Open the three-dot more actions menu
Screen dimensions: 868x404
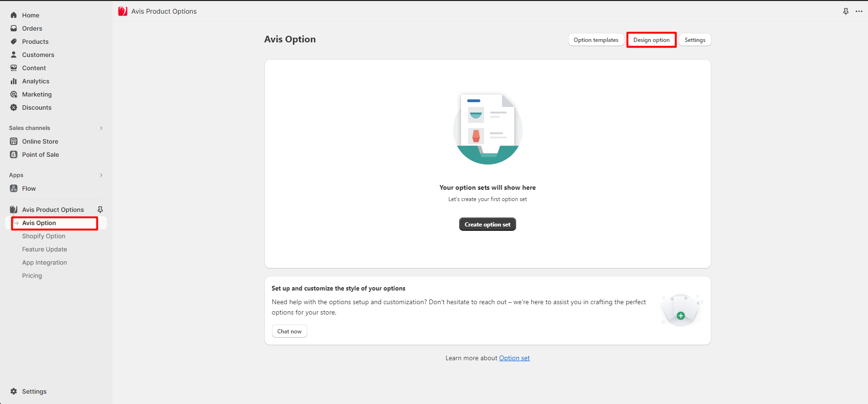click(x=859, y=11)
